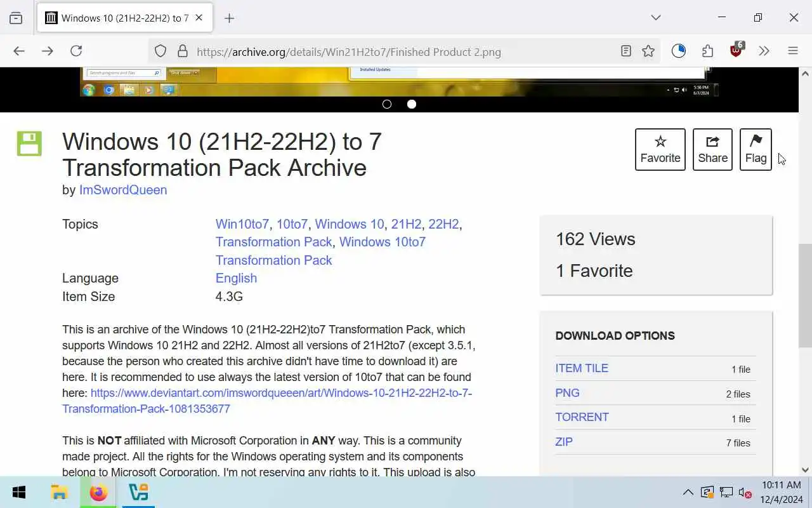Favorite this archive item
The width and height of the screenshot is (812, 508).
660,149
